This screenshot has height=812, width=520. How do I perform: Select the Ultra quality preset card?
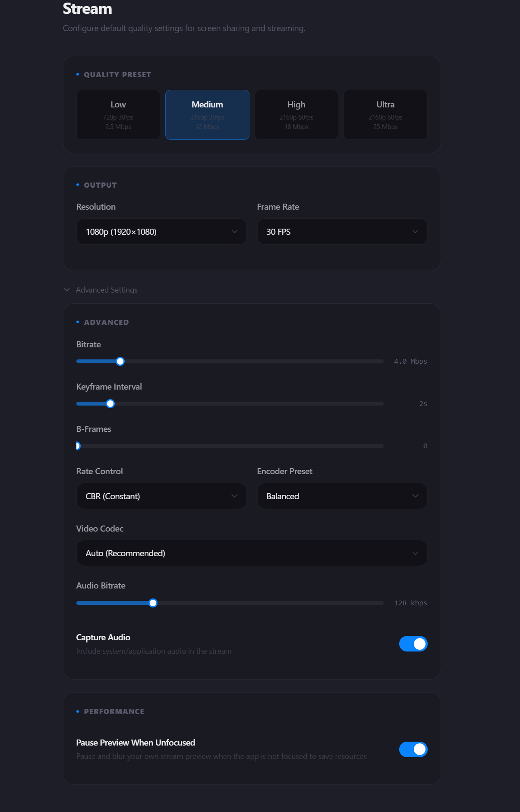click(x=385, y=114)
